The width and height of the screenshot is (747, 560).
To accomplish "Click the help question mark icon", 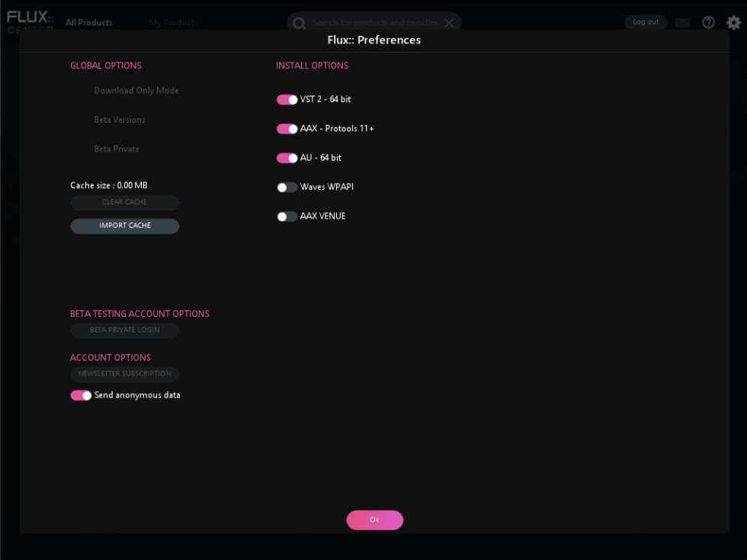I will pos(708,22).
